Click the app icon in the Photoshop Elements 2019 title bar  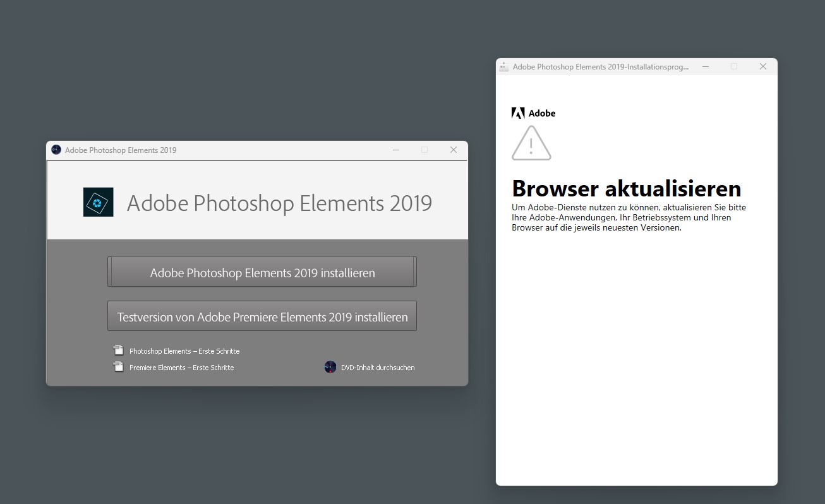pos(56,150)
